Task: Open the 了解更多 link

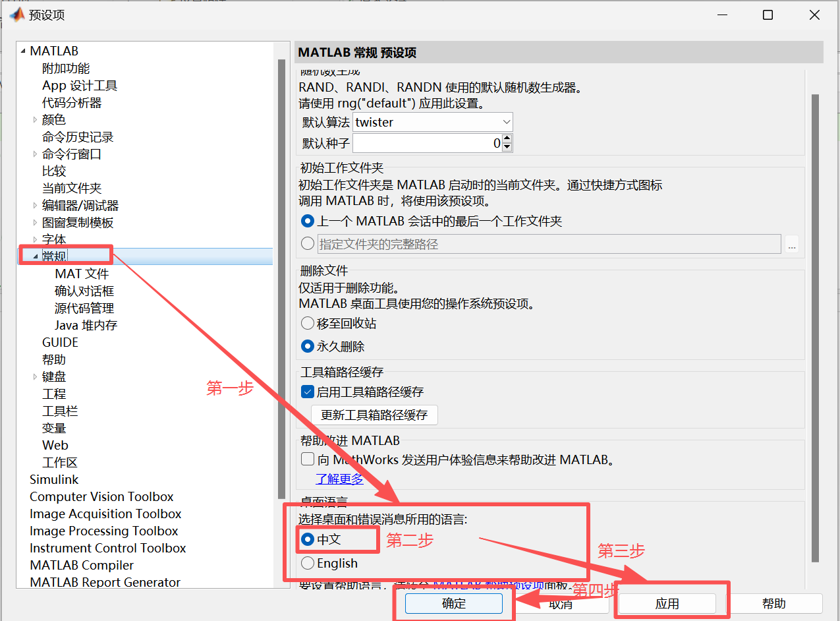Action: pos(339,479)
